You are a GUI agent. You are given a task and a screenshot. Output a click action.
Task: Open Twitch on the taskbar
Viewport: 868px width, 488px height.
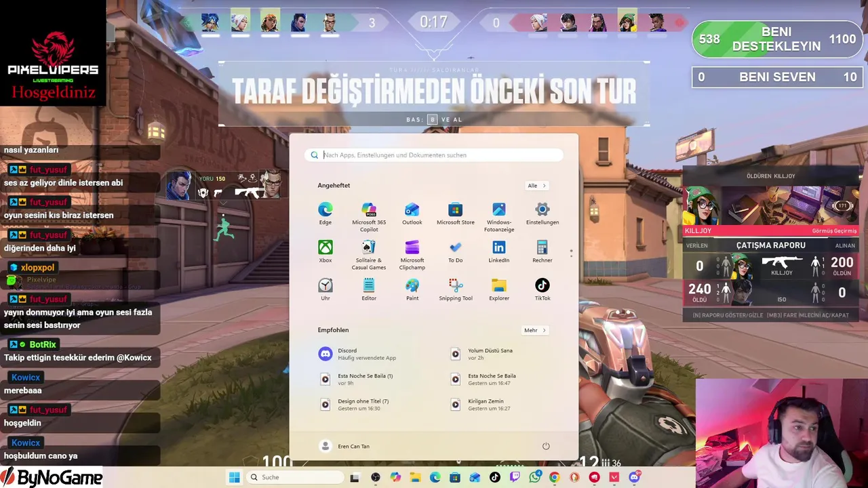pyautogui.click(x=515, y=477)
